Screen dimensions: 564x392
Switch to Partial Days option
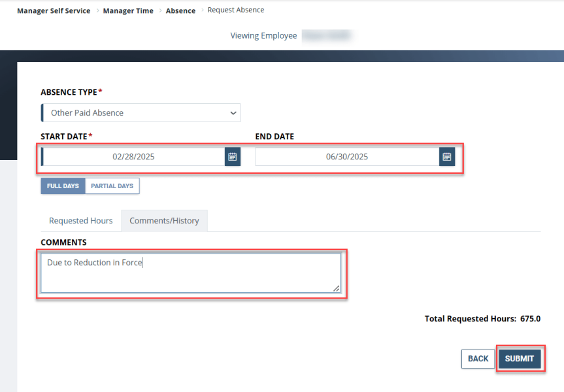[x=112, y=186]
